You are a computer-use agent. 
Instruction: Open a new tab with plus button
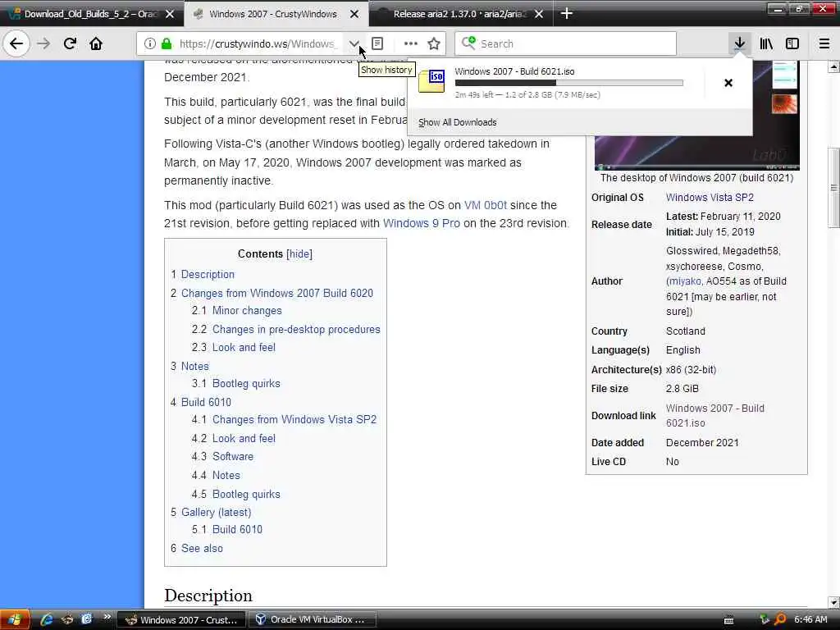tap(567, 13)
